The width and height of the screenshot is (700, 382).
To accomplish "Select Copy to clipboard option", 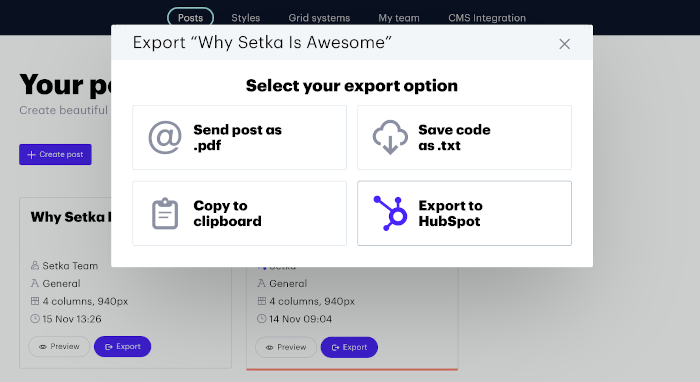I will (x=239, y=213).
